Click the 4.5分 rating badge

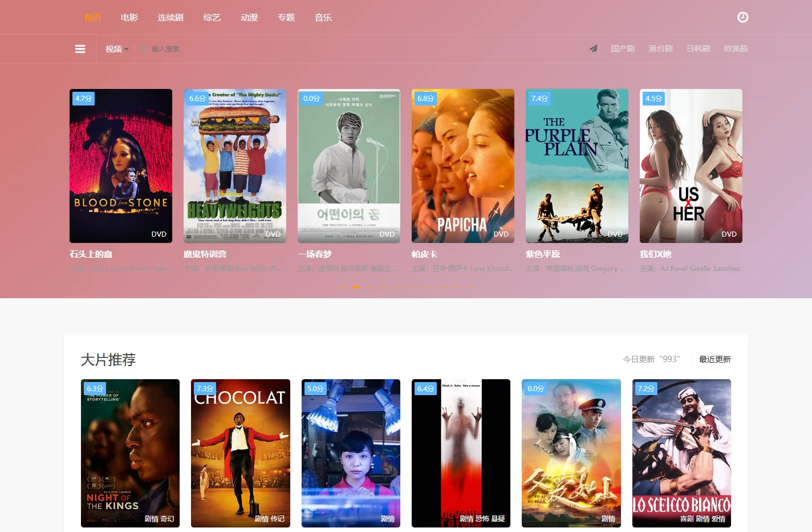click(653, 99)
